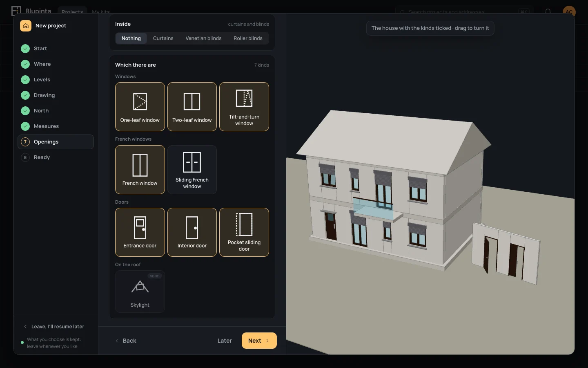Toggle the Entrance door kind

pos(140,232)
